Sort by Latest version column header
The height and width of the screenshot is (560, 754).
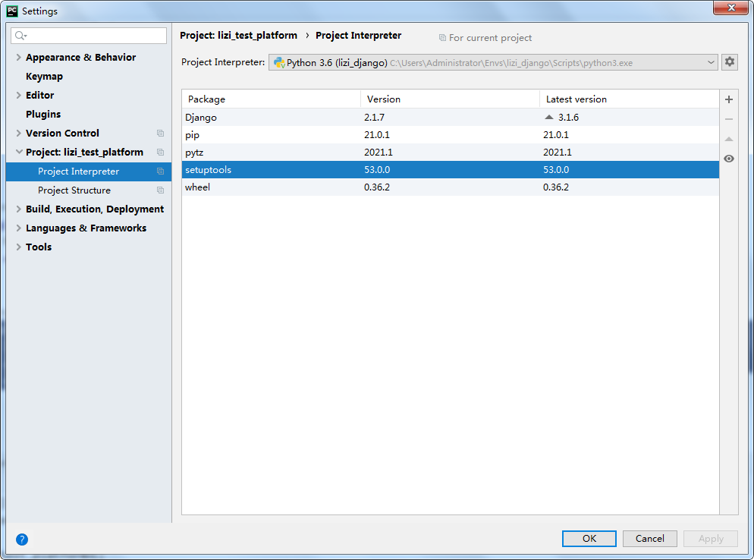630,99
